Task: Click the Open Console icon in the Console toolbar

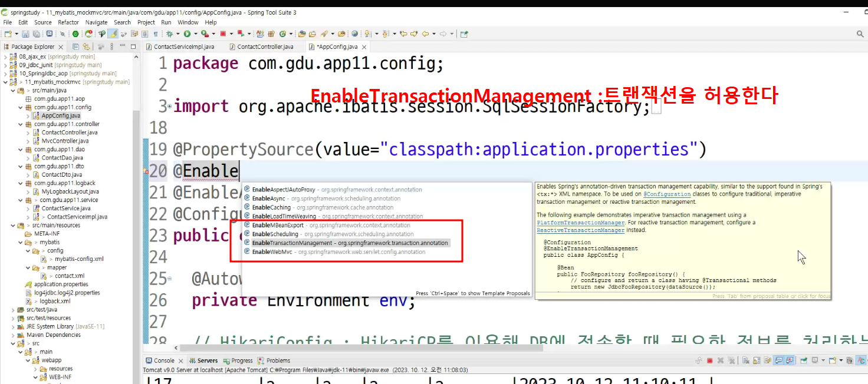Action: pos(832,360)
